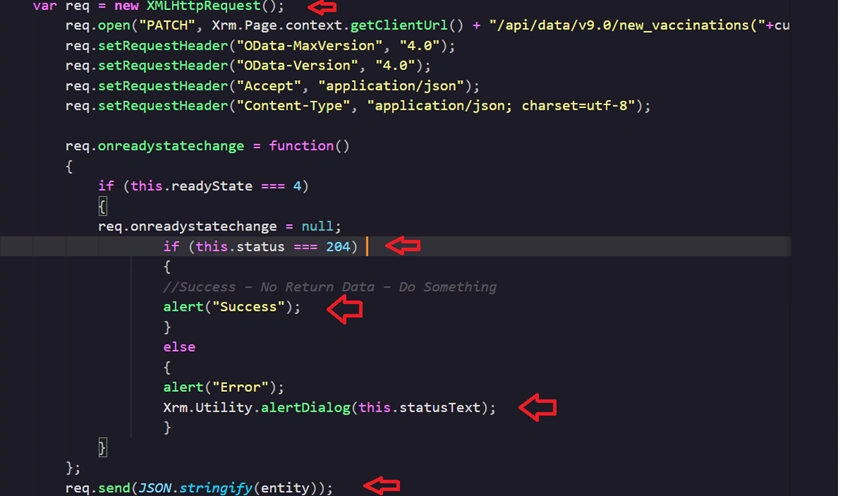850x496 pixels.
Task: Click JSON.stringify in req.send line
Action: 195,488
